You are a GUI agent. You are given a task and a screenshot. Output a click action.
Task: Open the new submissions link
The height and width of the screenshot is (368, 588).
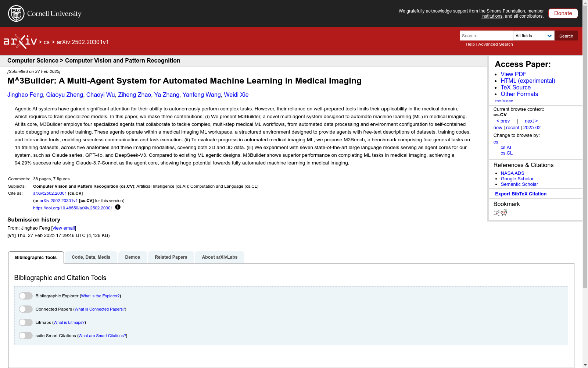(498, 128)
